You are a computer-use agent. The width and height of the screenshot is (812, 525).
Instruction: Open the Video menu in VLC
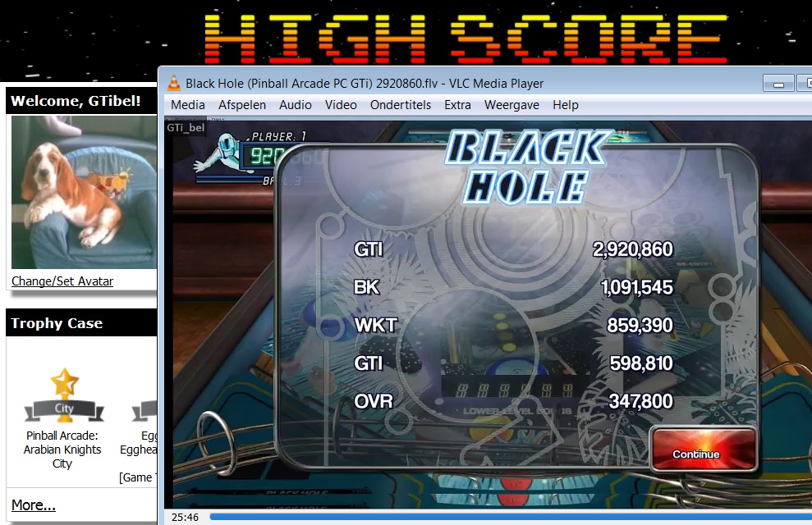pyautogui.click(x=341, y=105)
